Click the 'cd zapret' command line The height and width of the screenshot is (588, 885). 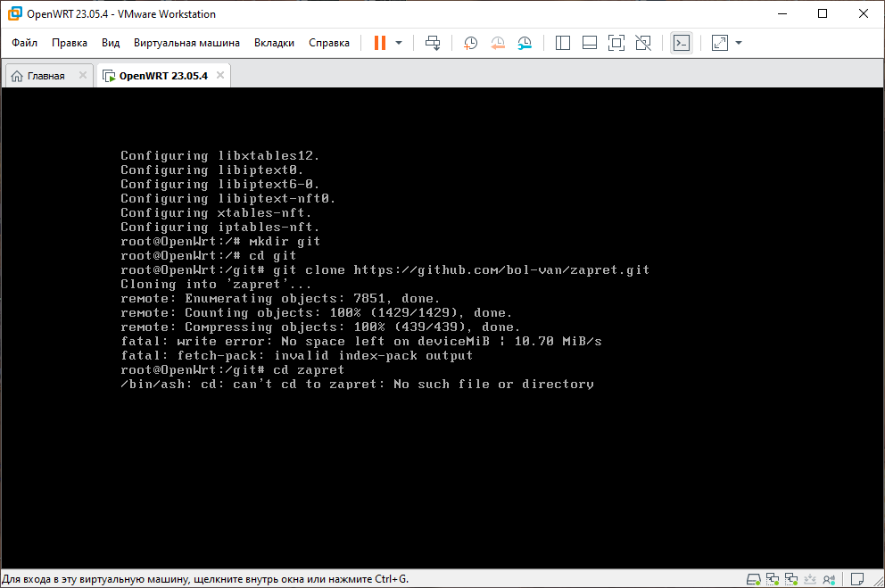pos(232,370)
